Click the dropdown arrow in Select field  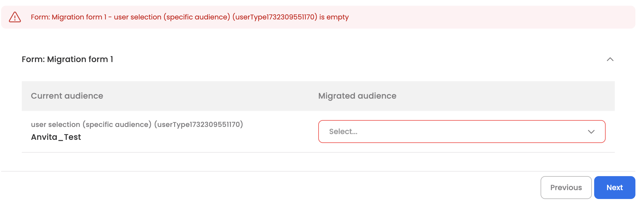(591, 132)
